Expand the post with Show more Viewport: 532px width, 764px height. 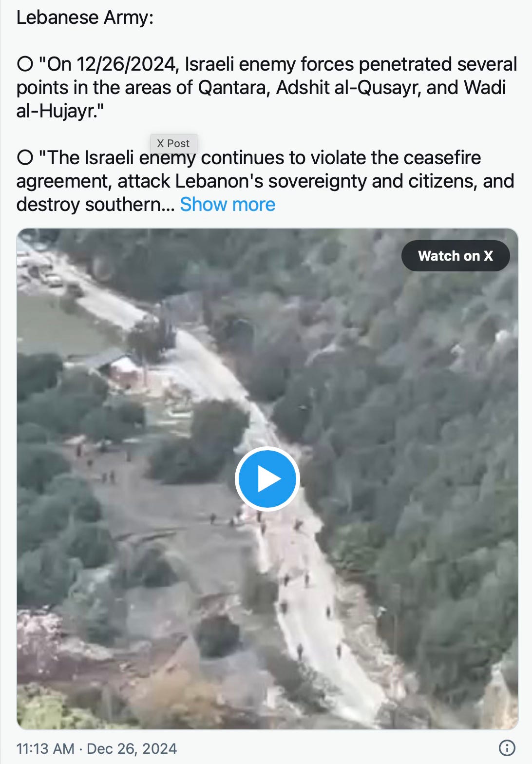tap(228, 204)
